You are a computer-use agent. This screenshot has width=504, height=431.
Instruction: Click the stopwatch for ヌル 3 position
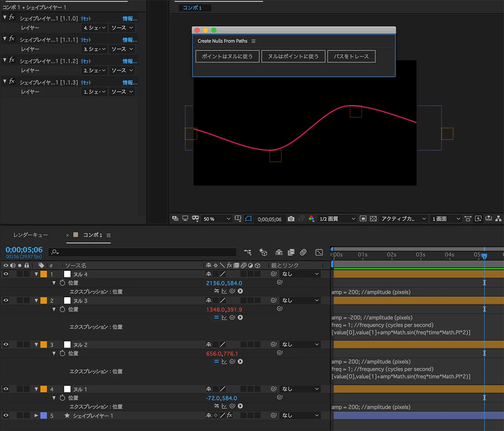[62, 309]
